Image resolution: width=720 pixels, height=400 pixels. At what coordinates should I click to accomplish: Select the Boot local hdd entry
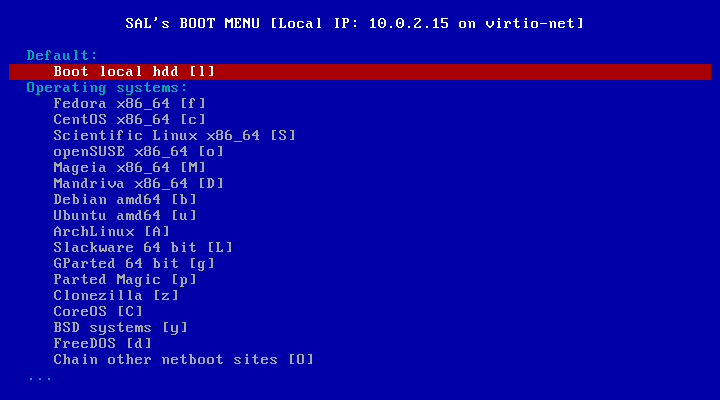360,72
